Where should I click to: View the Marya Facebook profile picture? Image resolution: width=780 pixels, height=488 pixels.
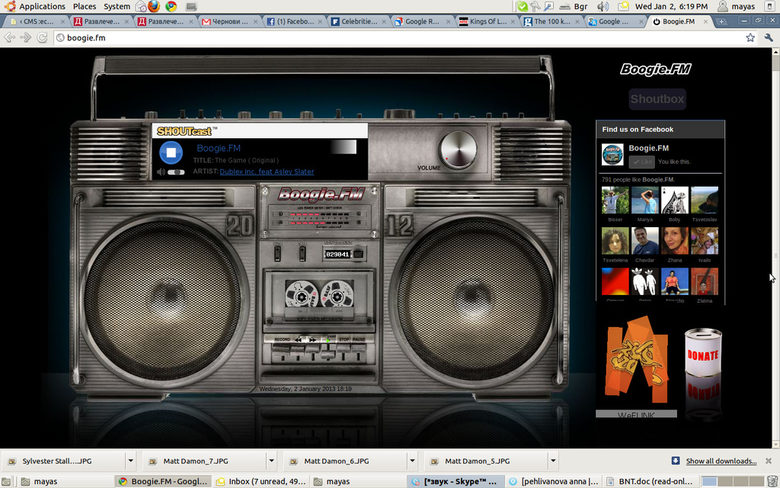645,200
